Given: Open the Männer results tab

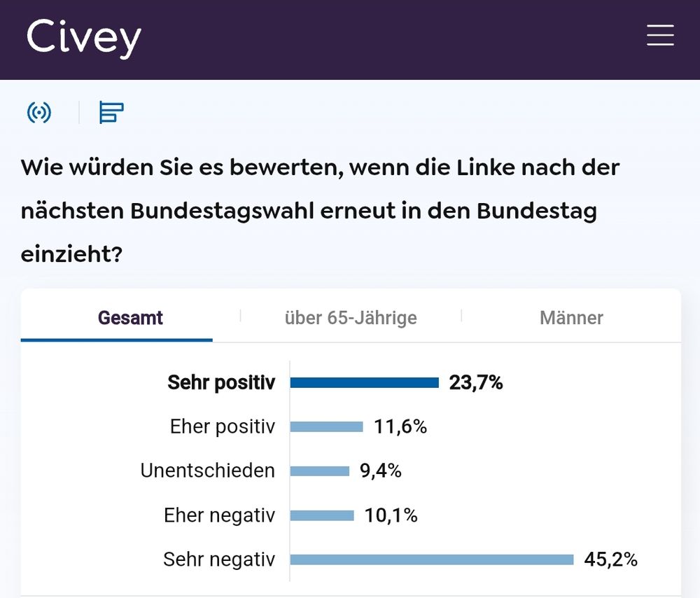Looking at the screenshot, I should tap(572, 317).
